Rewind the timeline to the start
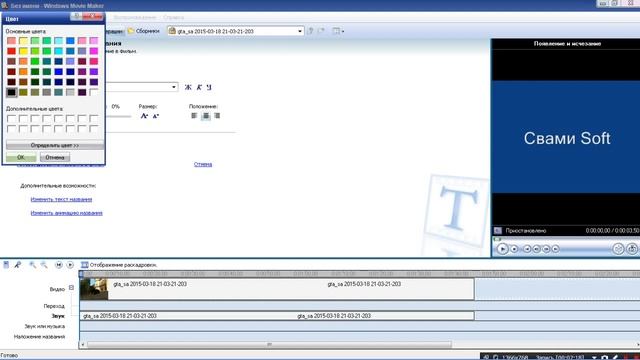Image resolution: width=640 pixels, height=360 pixels. (x=59, y=265)
